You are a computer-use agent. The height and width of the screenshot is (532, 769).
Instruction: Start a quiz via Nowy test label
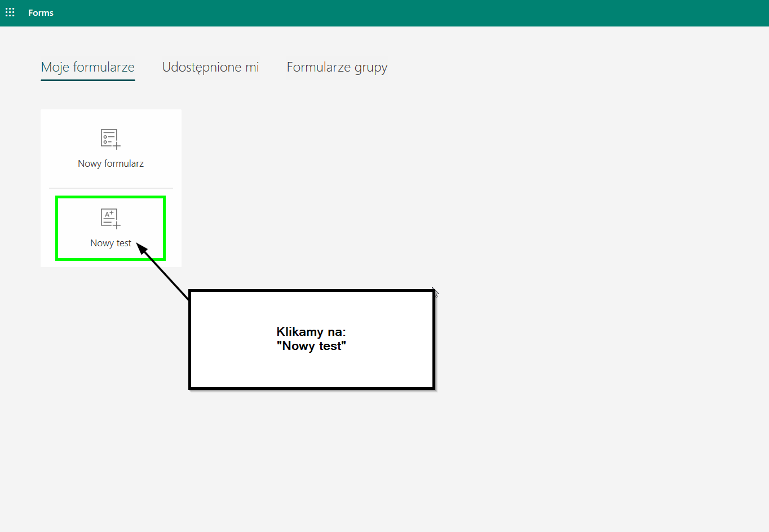pos(111,243)
